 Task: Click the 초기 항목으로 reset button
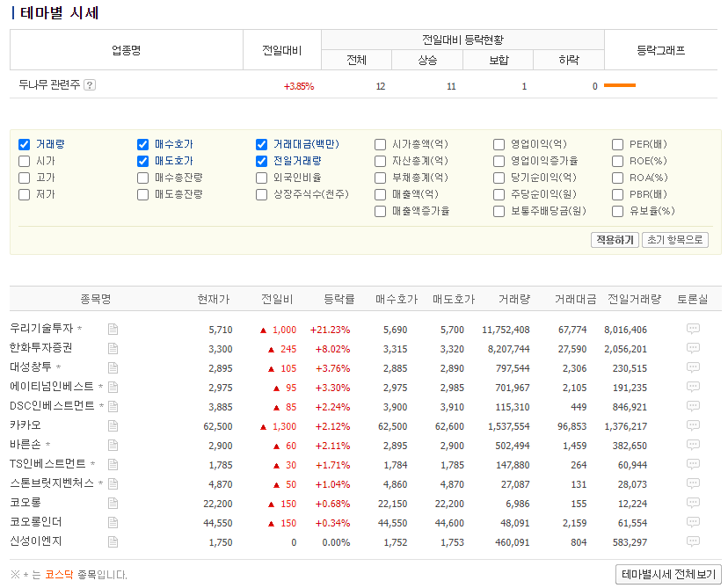[675, 240]
